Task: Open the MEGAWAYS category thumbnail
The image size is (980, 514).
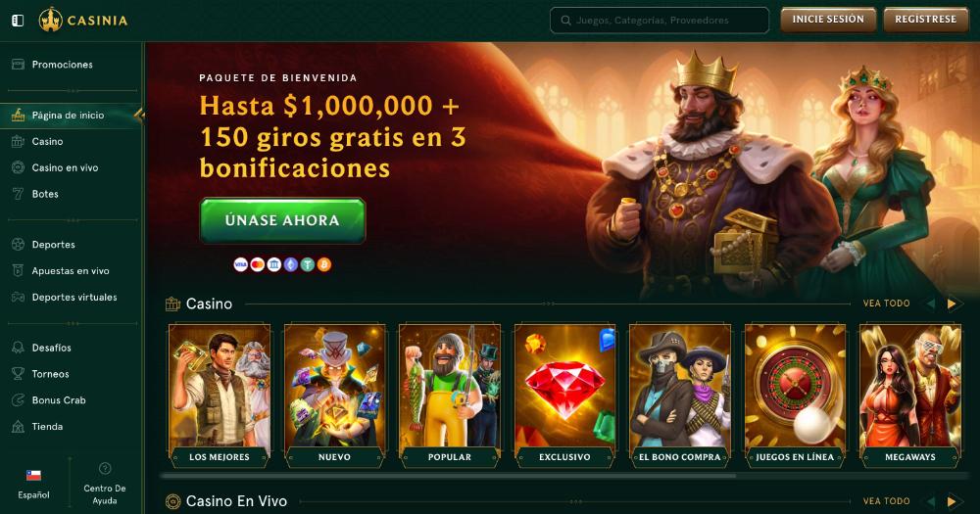Action: click(x=910, y=396)
